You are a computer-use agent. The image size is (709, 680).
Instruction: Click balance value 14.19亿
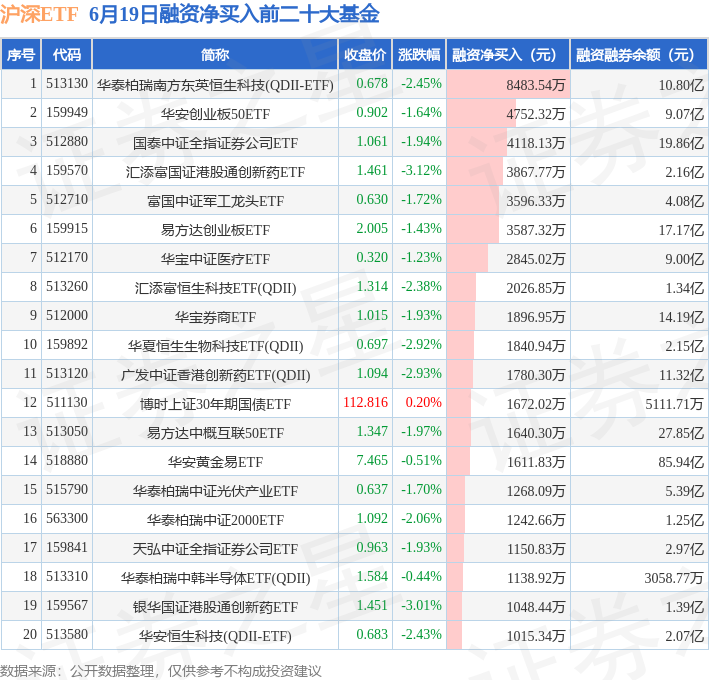point(681,317)
